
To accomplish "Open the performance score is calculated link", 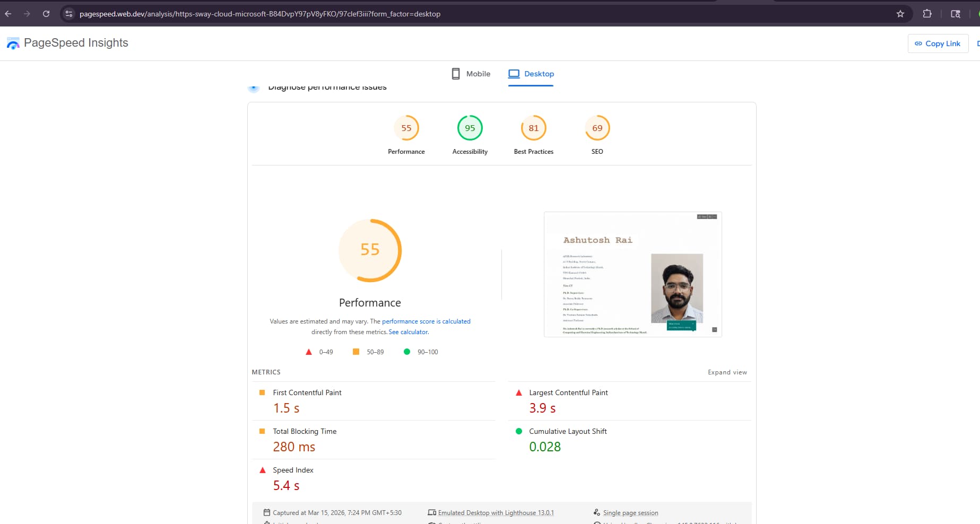I will tap(426, 321).
